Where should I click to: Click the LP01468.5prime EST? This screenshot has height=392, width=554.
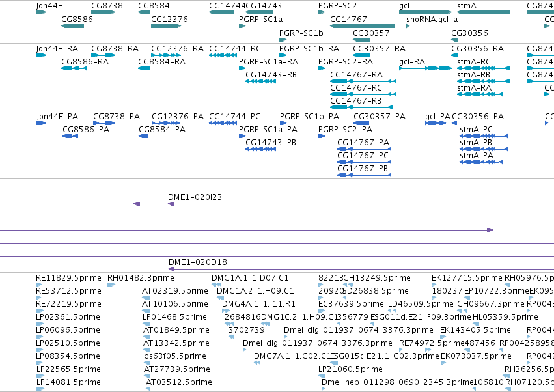click(146, 324)
